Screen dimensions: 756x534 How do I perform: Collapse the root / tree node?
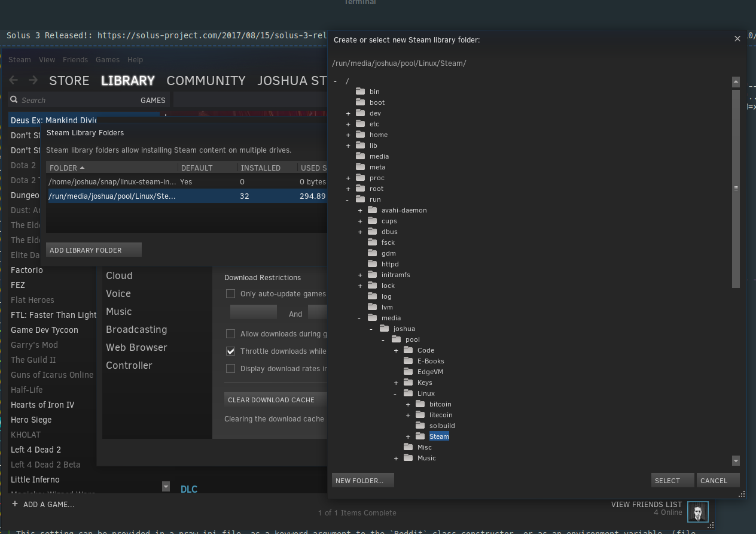tap(335, 81)
